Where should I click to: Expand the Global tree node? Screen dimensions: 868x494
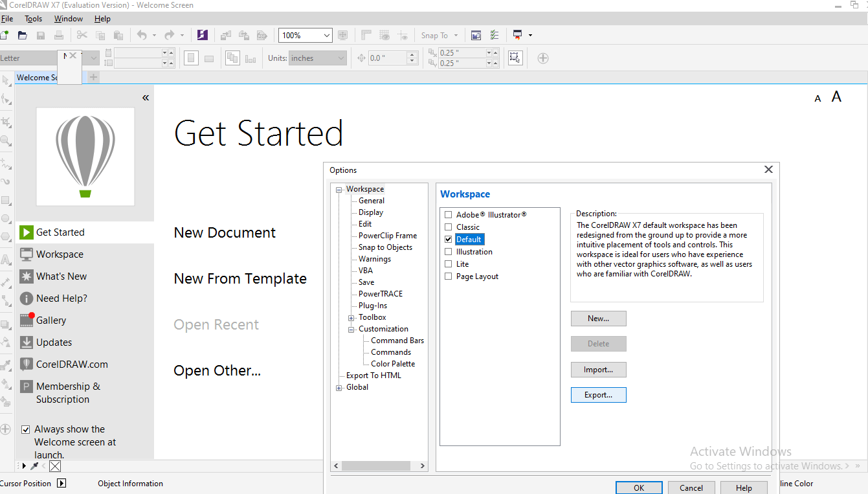[x=339, y=387]
